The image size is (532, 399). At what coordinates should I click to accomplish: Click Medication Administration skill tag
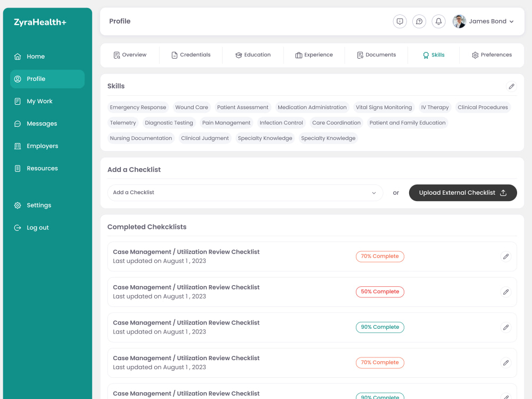coord(312,107)
